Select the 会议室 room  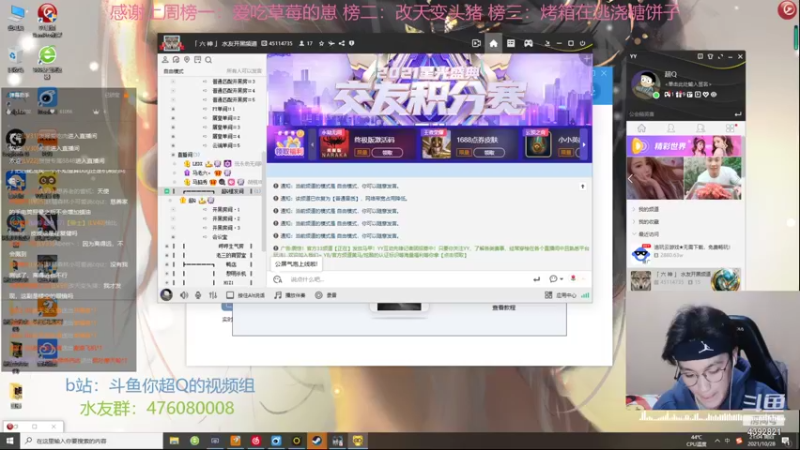click(220, 237)
